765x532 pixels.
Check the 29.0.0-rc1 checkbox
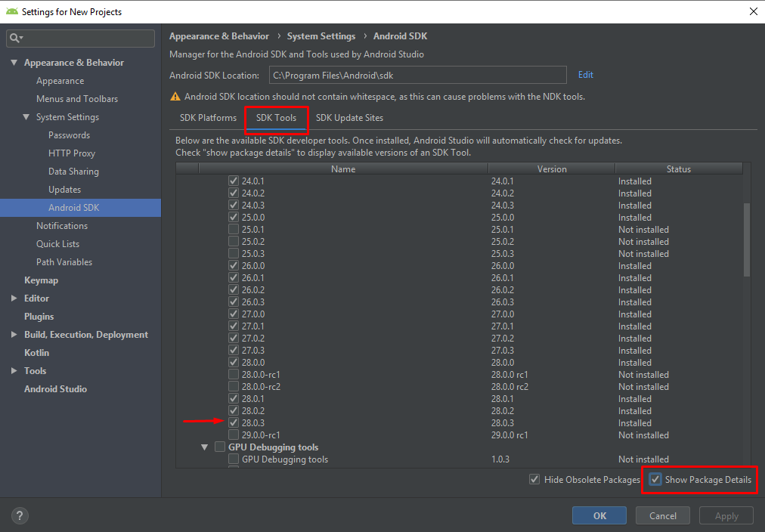[234, 435]
